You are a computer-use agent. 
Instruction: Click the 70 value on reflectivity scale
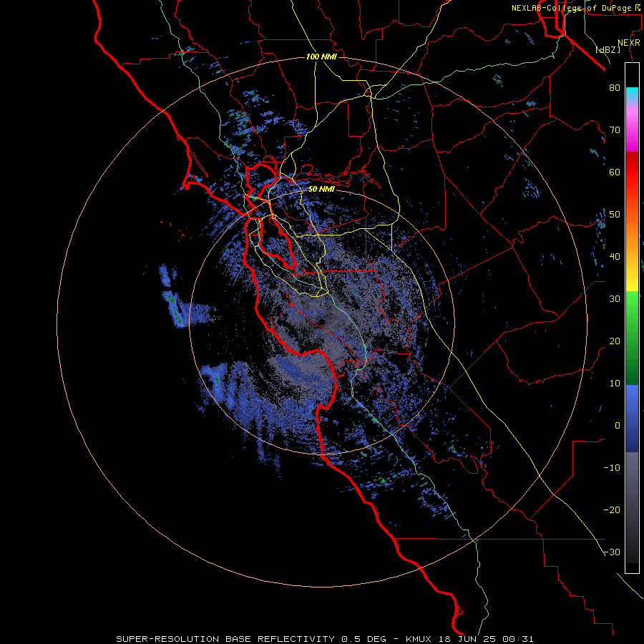tap(615, 130)
